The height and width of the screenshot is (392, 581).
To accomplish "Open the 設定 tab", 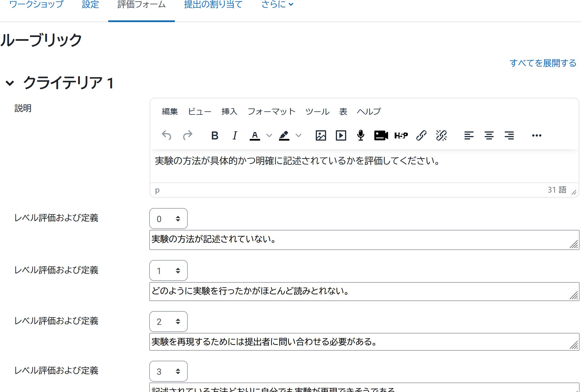I will click(x=90, y=4).
